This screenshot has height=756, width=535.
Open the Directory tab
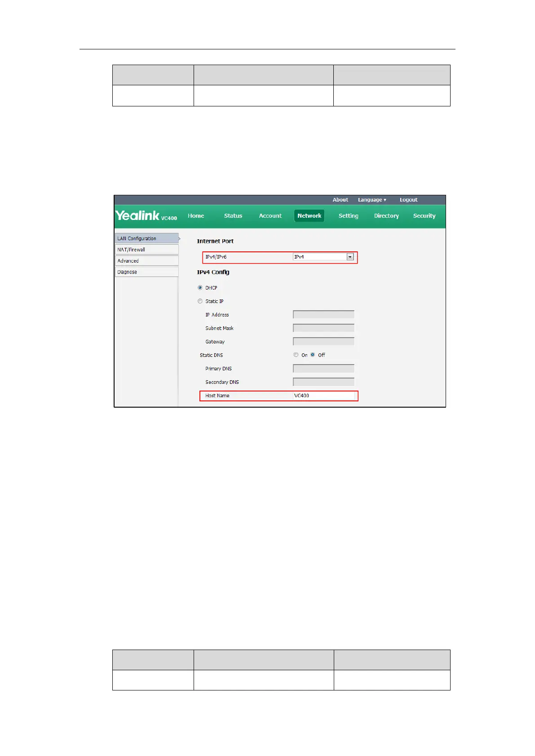coord(386,216)
